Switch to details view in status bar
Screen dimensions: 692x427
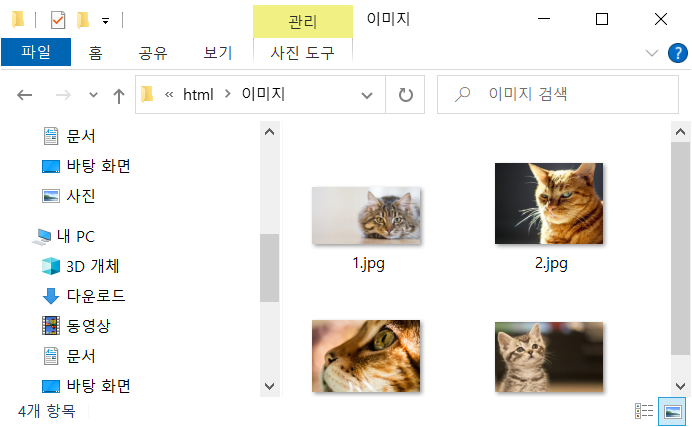pyautogui.click(x=644, y=411)
